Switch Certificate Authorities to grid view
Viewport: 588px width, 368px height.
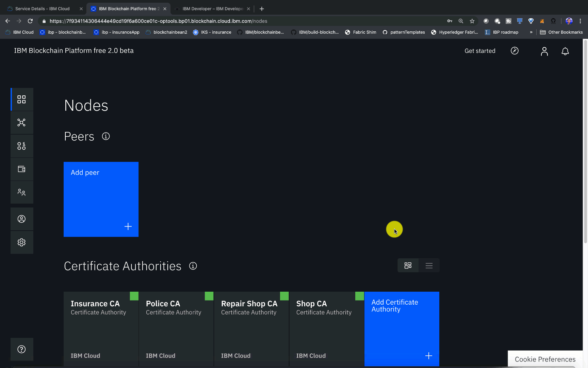pyautogui.click(x=408, y=265)
